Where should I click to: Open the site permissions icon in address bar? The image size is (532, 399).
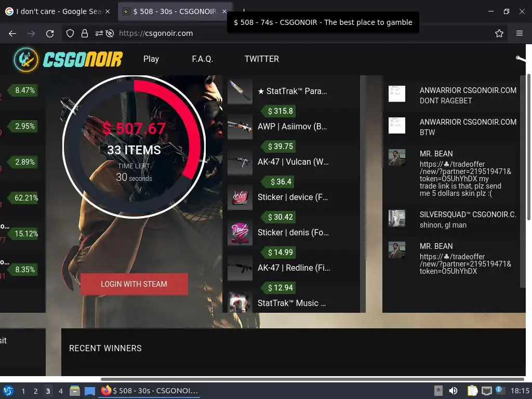tap(99, 33)
